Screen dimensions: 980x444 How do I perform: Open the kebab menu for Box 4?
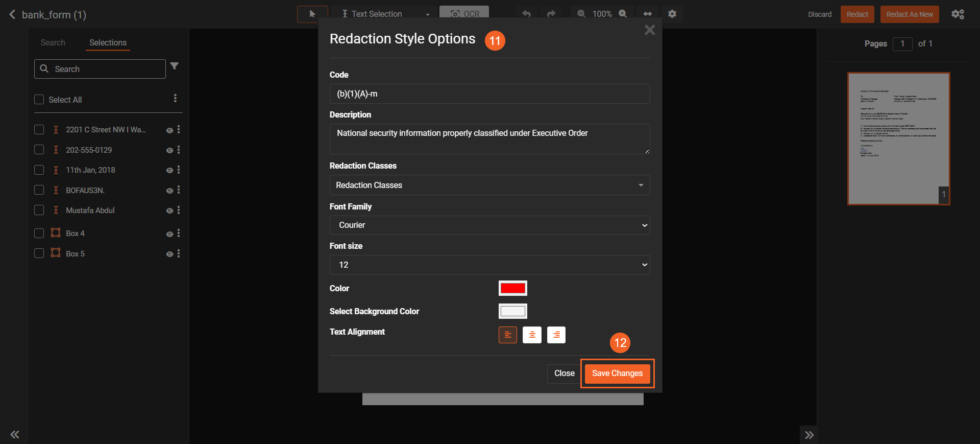(179, 233)
